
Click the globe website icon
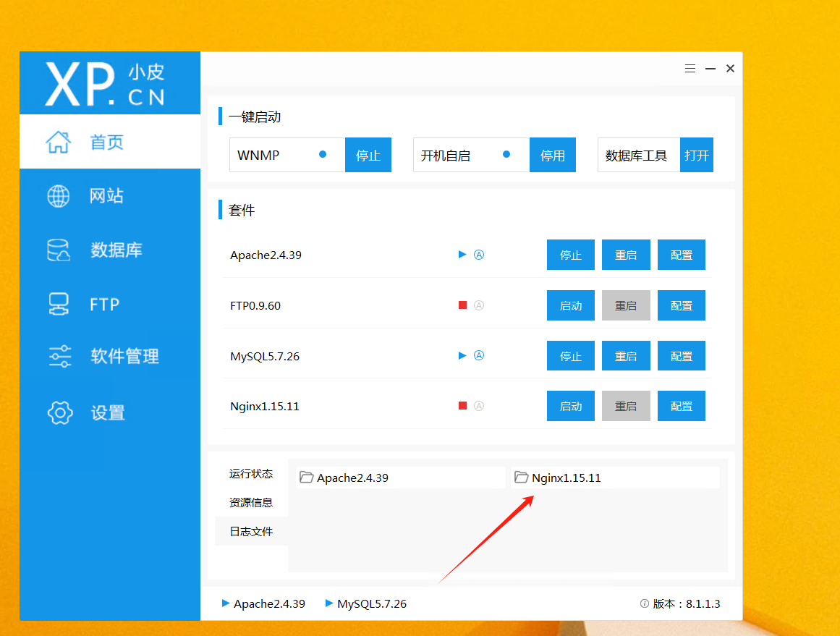[59, 196]
